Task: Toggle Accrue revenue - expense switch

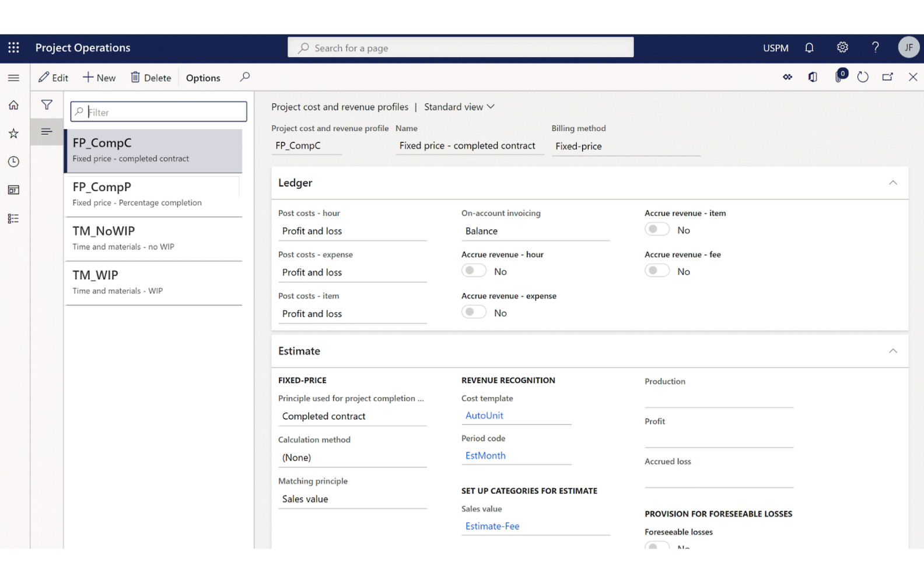Action: [474, 312]
